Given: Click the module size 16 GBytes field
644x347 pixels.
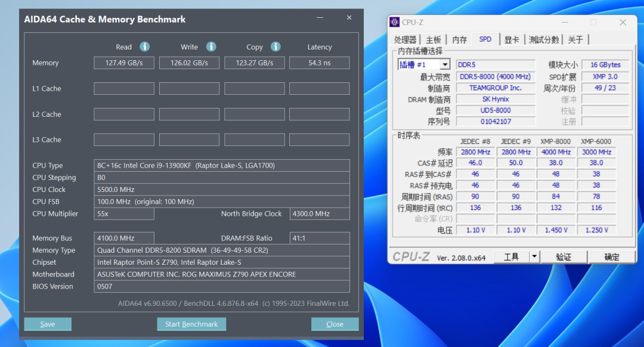Looking at the screenshot, I should coord(605,64).
